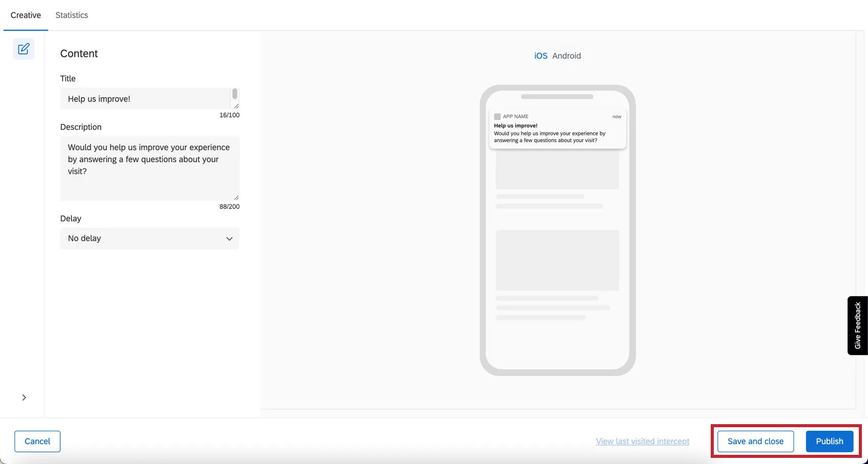
Task: Click the app icon placeholder in notification preview
Action: [498, 116]
